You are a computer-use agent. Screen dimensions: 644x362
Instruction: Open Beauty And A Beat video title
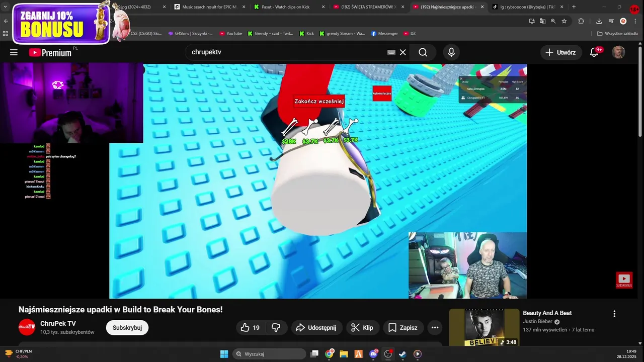tap(547, 313)
